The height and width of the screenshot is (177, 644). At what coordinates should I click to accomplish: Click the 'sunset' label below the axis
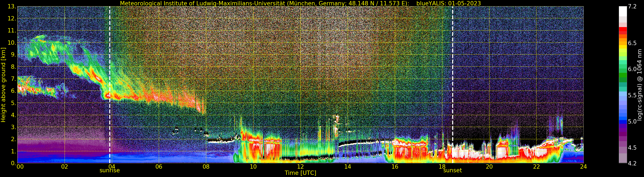coord(452,171)
